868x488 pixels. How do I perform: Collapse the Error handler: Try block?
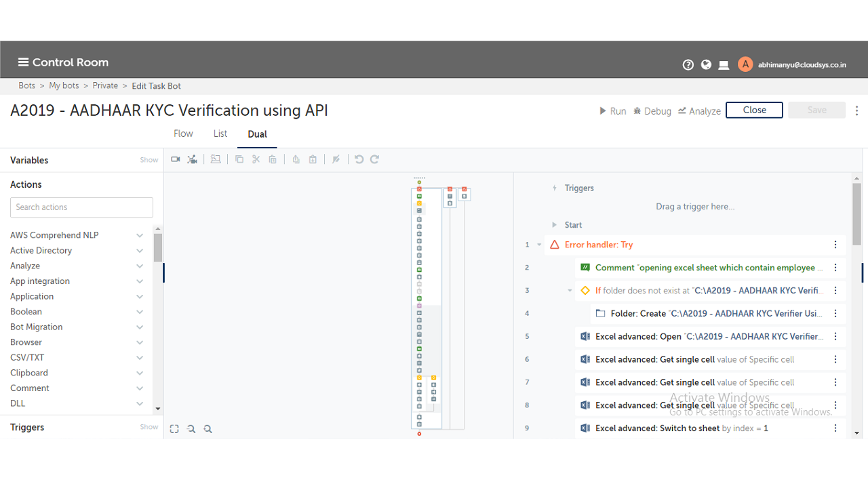(x=539, y=245)
